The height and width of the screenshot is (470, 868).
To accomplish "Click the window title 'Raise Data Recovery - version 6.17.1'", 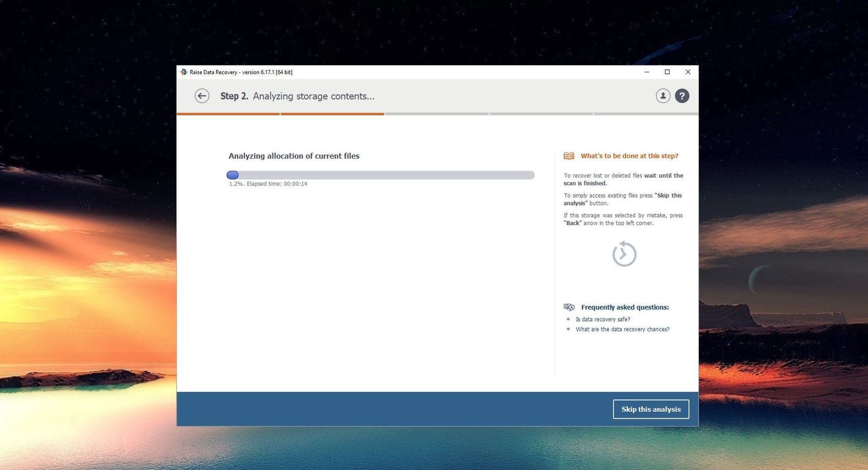I will point(241,72).
